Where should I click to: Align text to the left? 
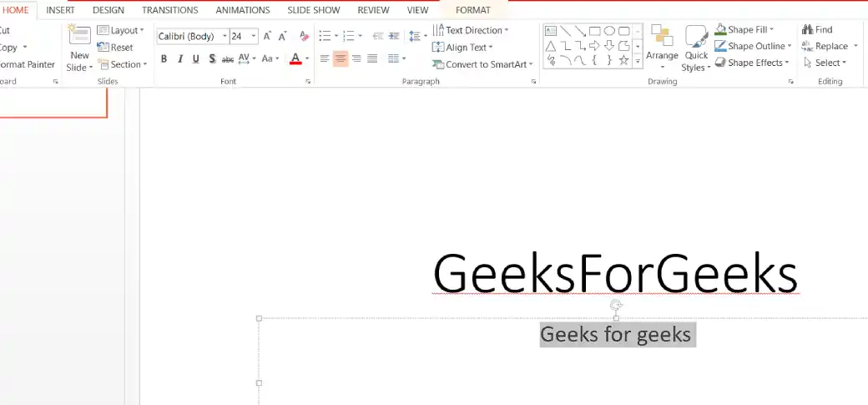tap(325, 58)
